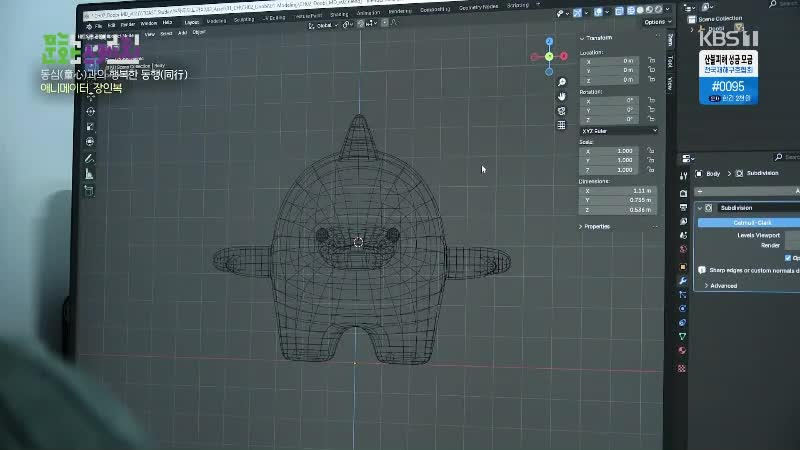Toggle camera view icon in viewport
The height and width of the screenshot is (450, 800).
pyautogui.click(x=562, y=111)
